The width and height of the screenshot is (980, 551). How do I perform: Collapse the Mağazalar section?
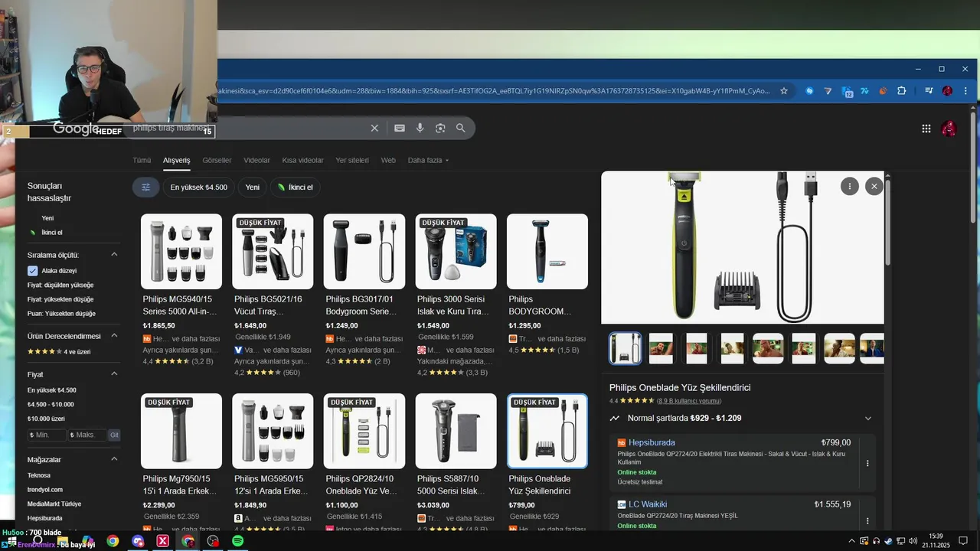pos(114,459)
